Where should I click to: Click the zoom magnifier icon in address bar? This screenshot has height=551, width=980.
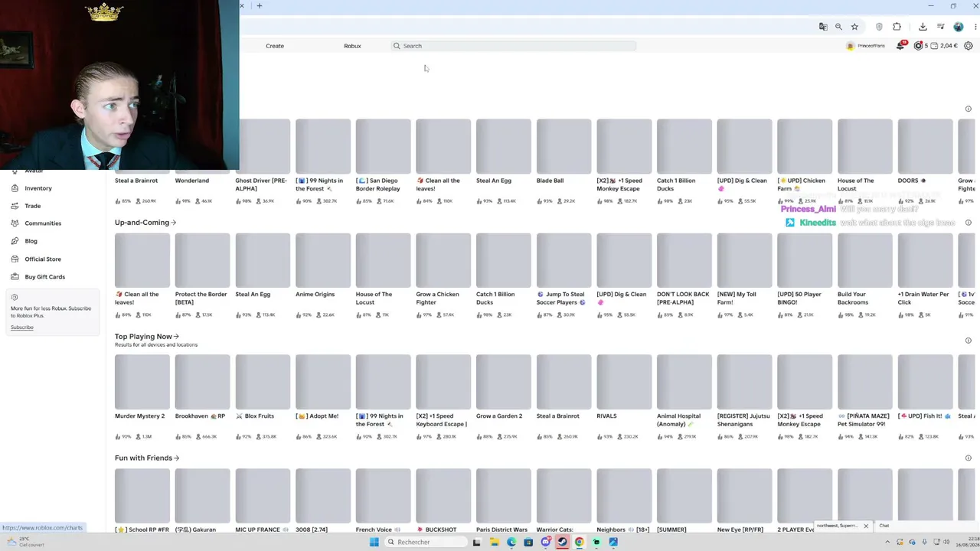click(x=838, y=27)
